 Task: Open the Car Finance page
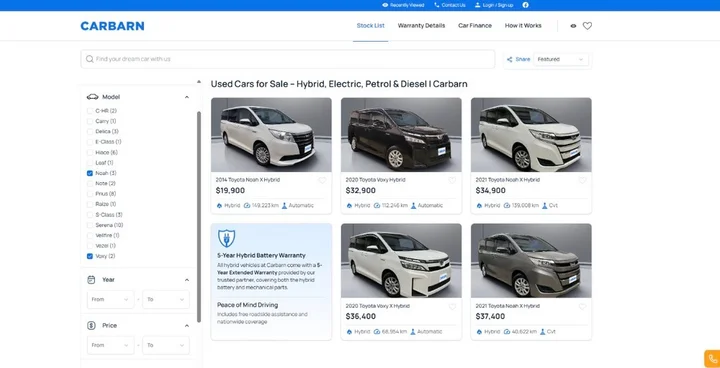pyautogui.click(x=475, y=26)
